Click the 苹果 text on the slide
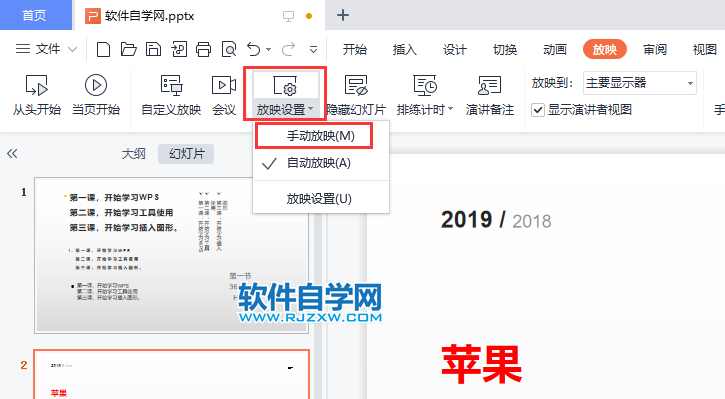Image resolution: width=725 pixels, height=399 pixels. 481,364
